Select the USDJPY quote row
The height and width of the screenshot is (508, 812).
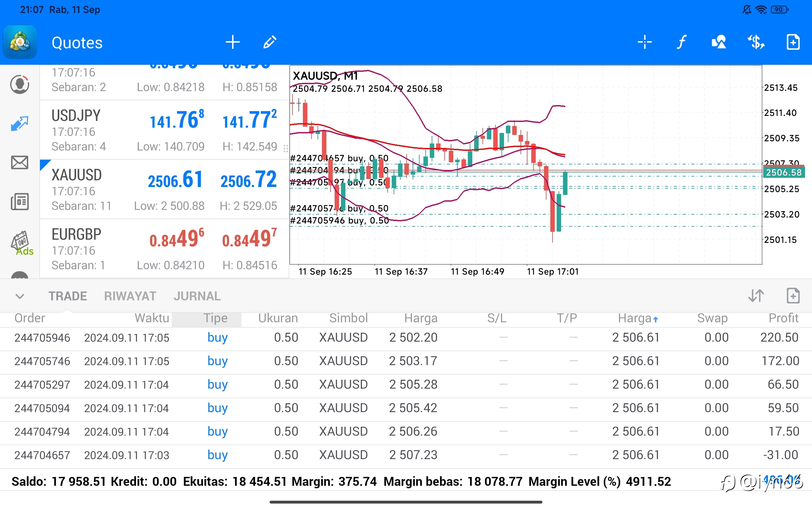pyautogui.click(x=164, y=130)
